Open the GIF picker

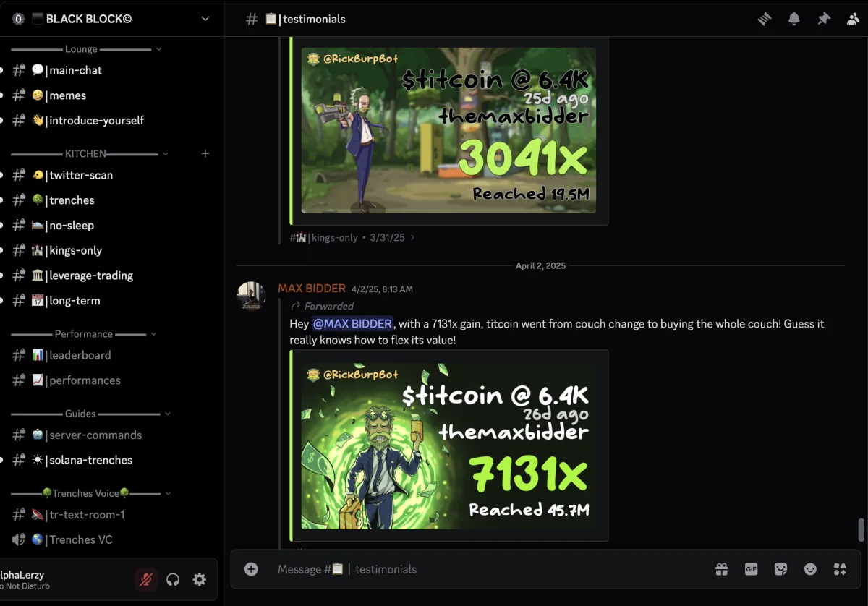751,569
